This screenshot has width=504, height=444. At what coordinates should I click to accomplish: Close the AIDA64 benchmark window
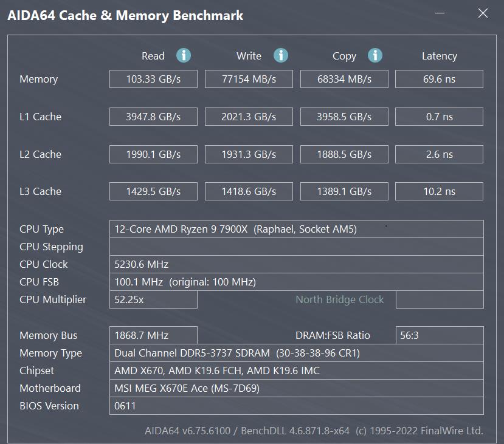483,14
